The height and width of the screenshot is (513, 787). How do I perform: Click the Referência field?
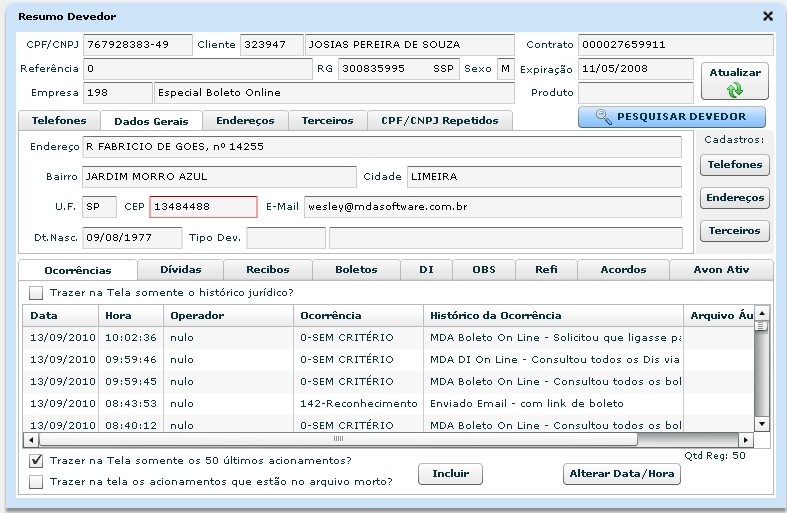click(197, 69)
